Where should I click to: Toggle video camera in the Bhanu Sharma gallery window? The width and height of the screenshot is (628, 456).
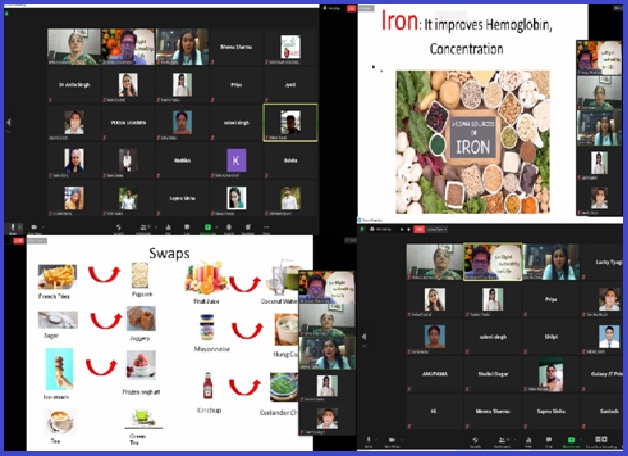pyautogui.click(x=35, y=228)
